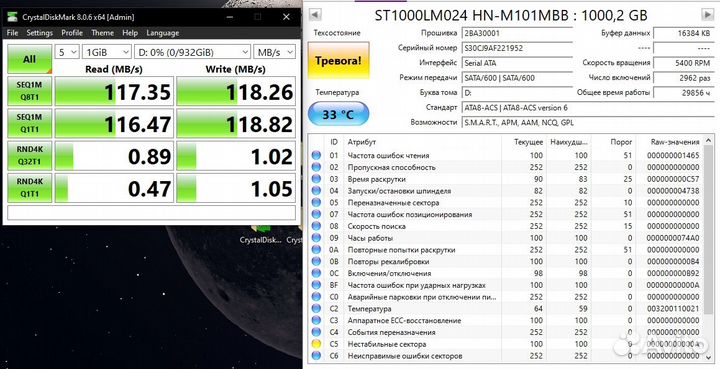
Task: Open drive dropdown D: 0% (0/932GiB)
Action: (192, 52)
